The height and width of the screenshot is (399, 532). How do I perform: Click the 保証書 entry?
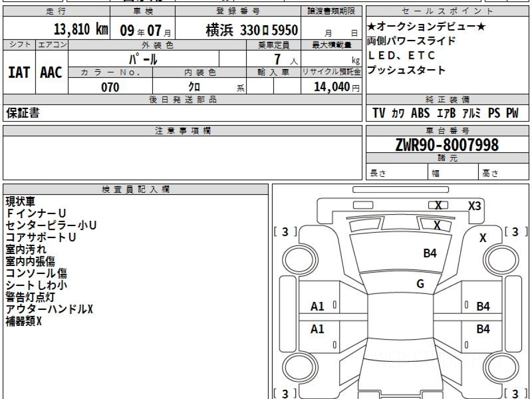click(23, 113)
